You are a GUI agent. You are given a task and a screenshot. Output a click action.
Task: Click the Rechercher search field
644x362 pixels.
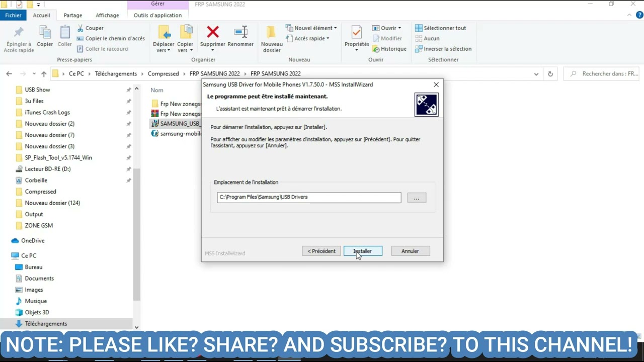click(602, 73)
